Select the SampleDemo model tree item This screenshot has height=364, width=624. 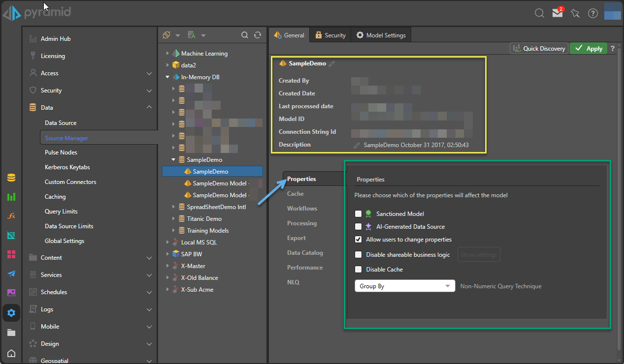pos(212,172)
